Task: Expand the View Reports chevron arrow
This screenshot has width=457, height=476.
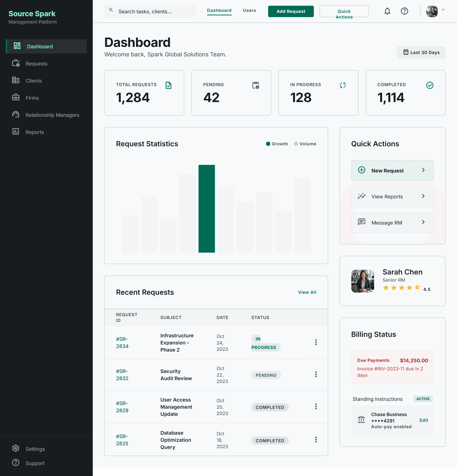Action: click(423, 196)
